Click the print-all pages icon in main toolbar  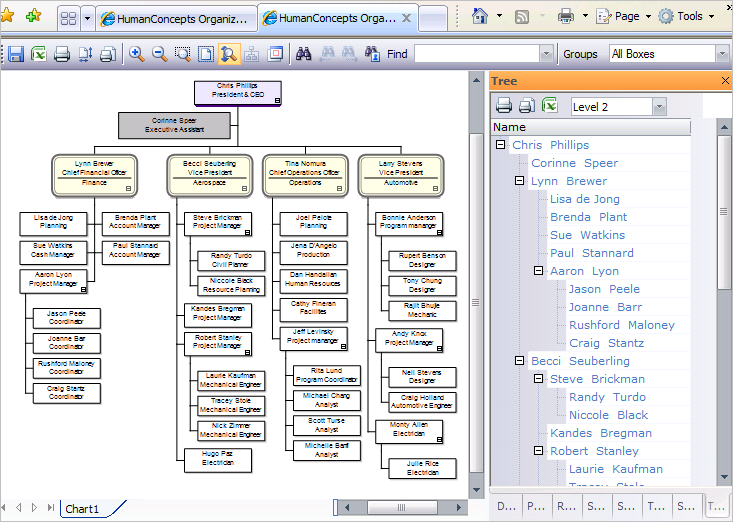(108, 54)
